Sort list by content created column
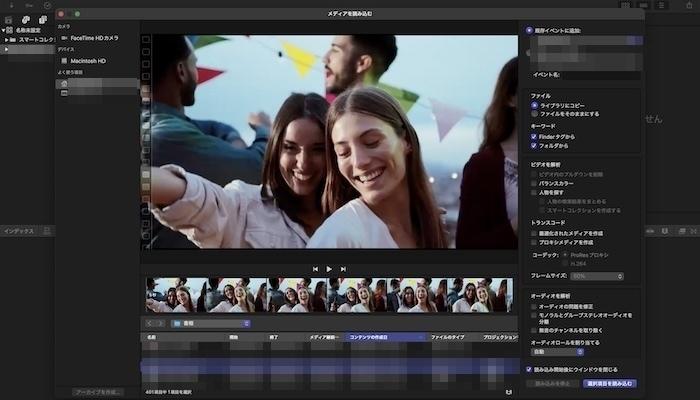This screenshot has height=400, width=700. pos(386,338)
